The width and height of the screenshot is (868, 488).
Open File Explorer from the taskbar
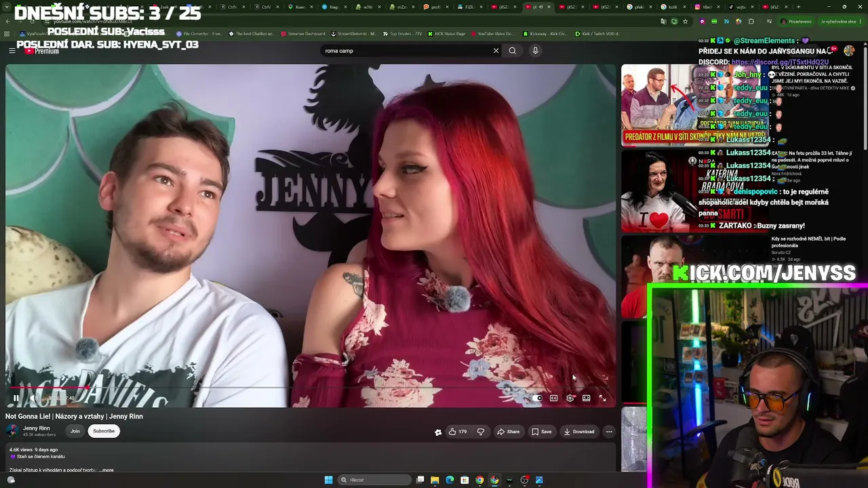(435, 480)
